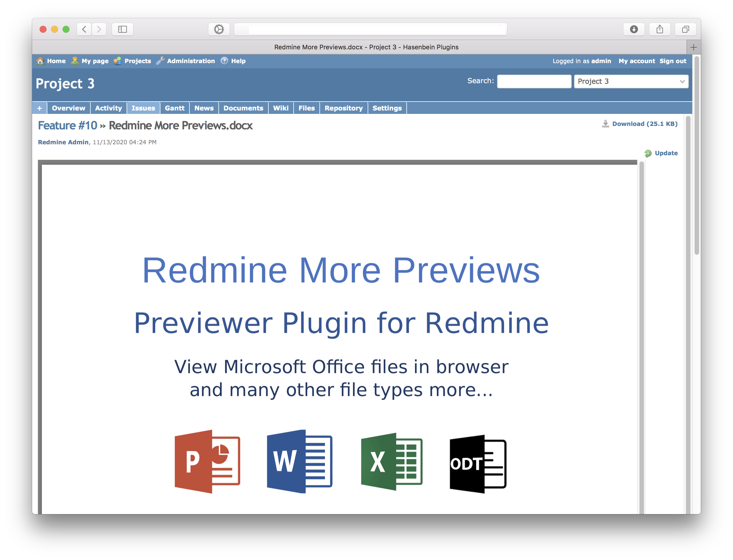Click Sign out link
733x560 pixels.
(673, 61)
